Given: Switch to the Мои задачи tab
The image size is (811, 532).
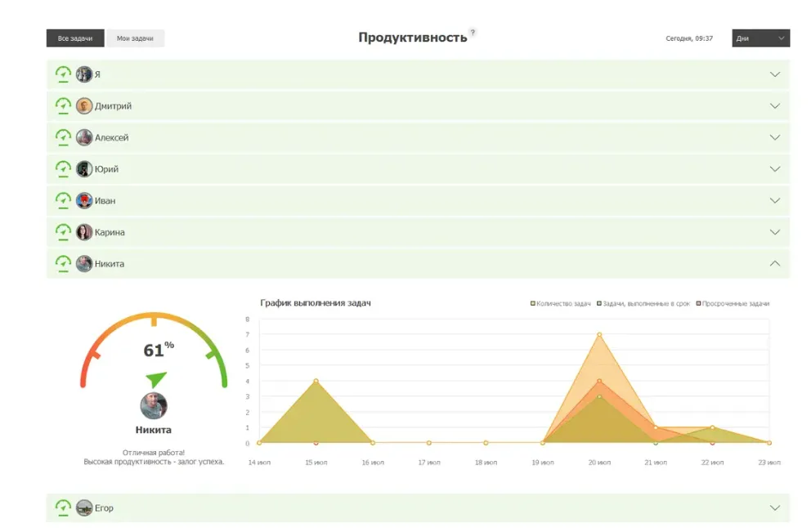Looking at the screenshot, I should coord(135,38).
